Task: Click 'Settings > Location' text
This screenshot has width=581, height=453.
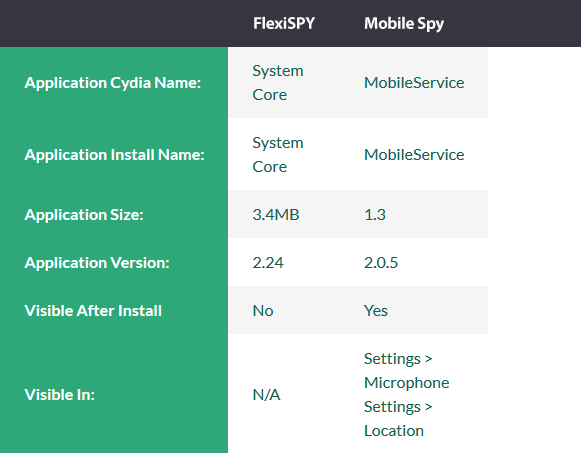Action: tap(398, 419)
